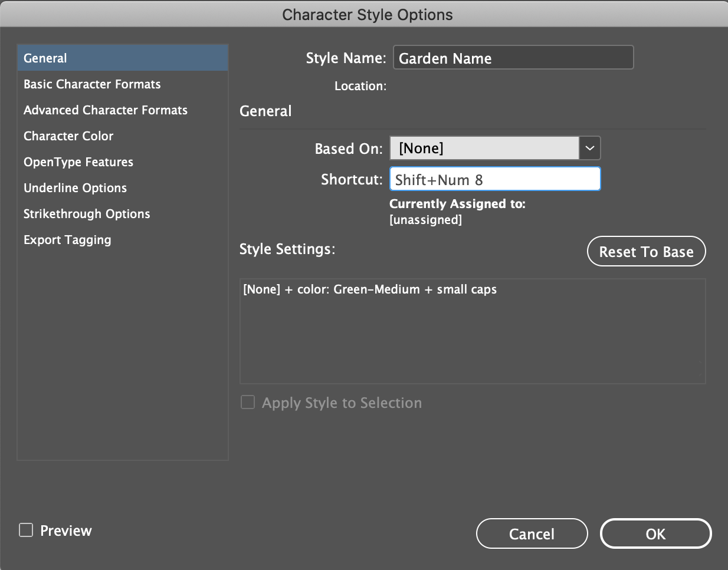Go to Character Color settings

click(123, 136)
